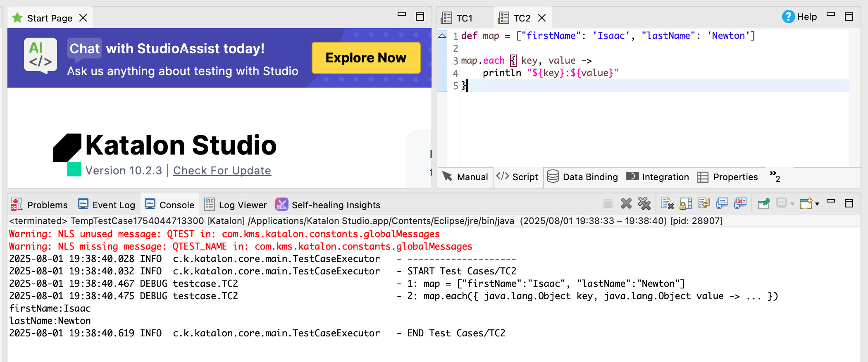868x362 pixels.
Task: Open the Log Viewer tab
Action: 236,205
